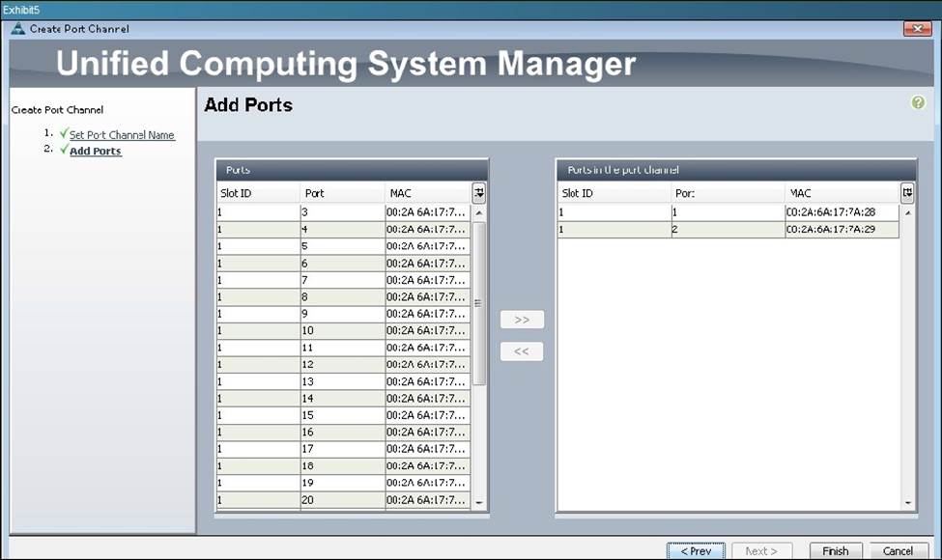
Task: Select port 14 in the Ports list
Action: click(344, 398)
